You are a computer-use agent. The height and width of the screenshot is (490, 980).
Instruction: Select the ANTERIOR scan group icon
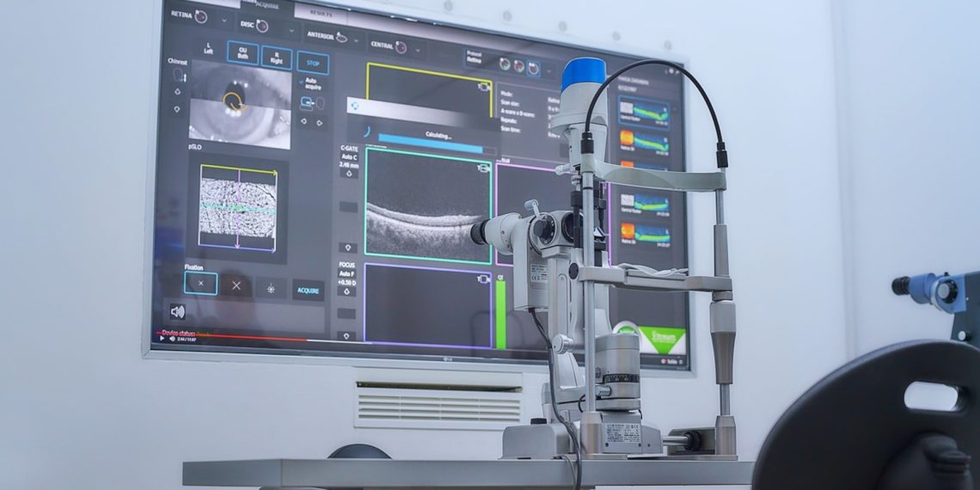pyautogui.click(x=342, y=38)
